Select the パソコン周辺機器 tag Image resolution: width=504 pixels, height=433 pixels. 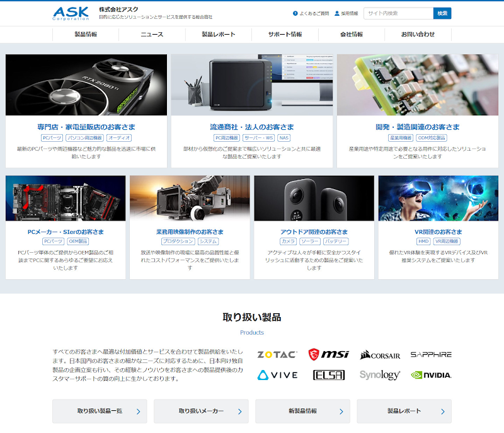point(85,138)
